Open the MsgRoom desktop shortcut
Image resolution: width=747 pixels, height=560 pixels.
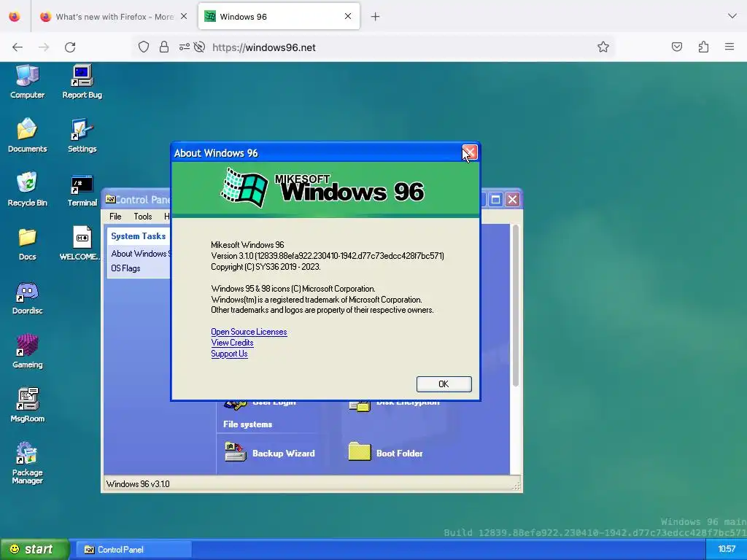pos(27,405)
